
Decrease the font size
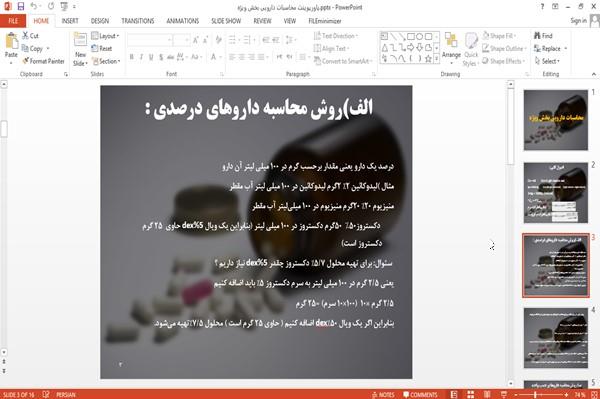(x=205, y=40)
